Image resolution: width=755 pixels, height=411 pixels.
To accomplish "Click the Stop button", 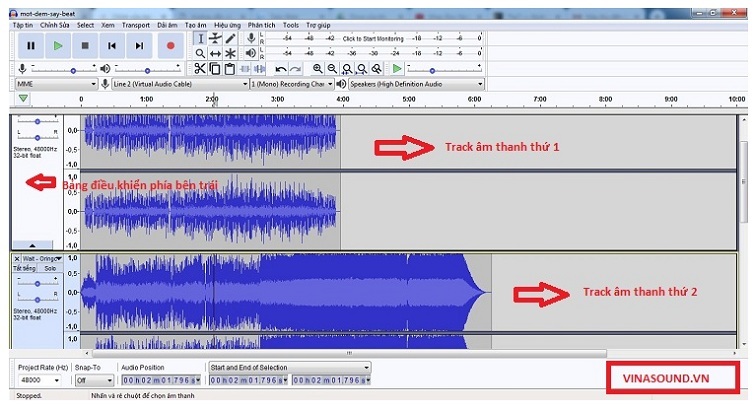I will [85, 46].
